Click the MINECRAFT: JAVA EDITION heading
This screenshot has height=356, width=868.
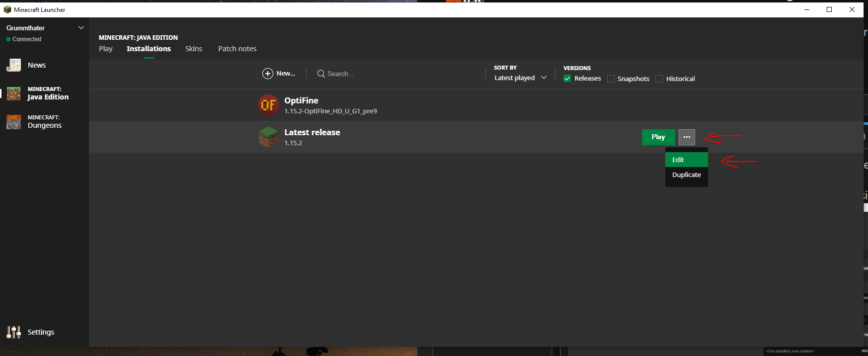[x=138, y=37]
